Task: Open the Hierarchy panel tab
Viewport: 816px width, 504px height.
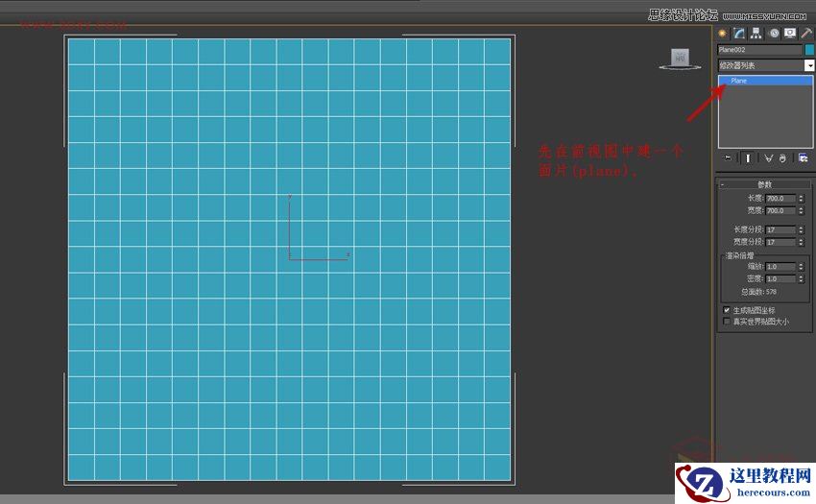Action: click(x=756, y=34)
